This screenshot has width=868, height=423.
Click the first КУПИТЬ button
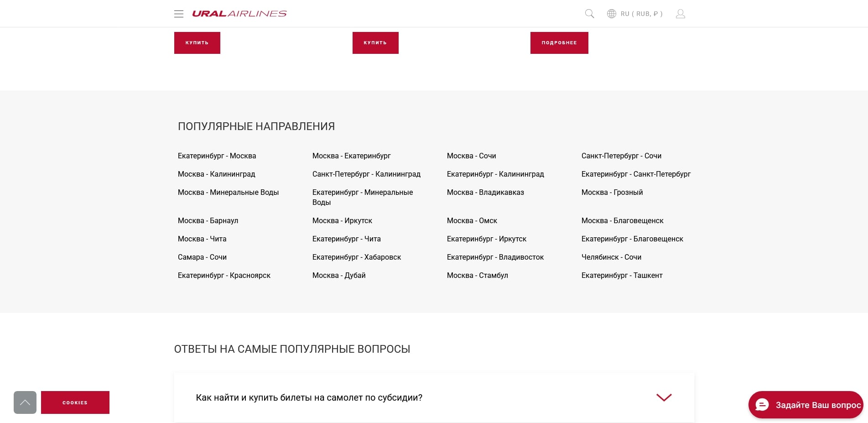click(197, 42)
